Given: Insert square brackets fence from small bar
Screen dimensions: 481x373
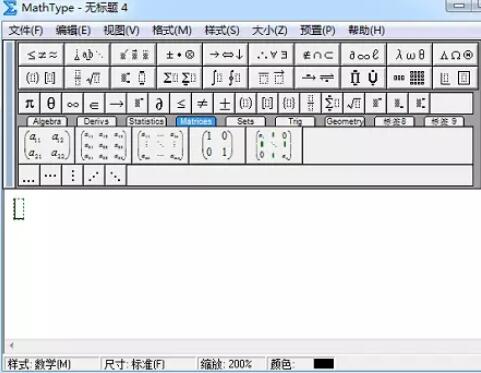Looking at the screenshot, I should (x=267, y=104).
